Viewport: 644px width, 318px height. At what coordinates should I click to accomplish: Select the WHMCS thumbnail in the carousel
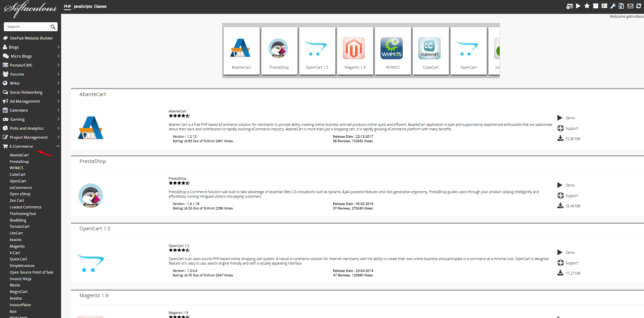coord(393,51)
